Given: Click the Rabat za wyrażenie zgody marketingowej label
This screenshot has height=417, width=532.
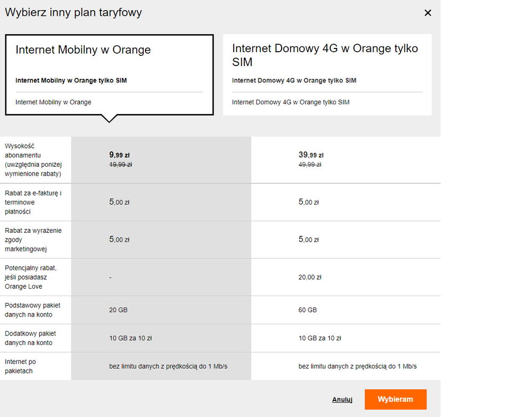Looking at the screenshot, I should [x=33, y=240].
